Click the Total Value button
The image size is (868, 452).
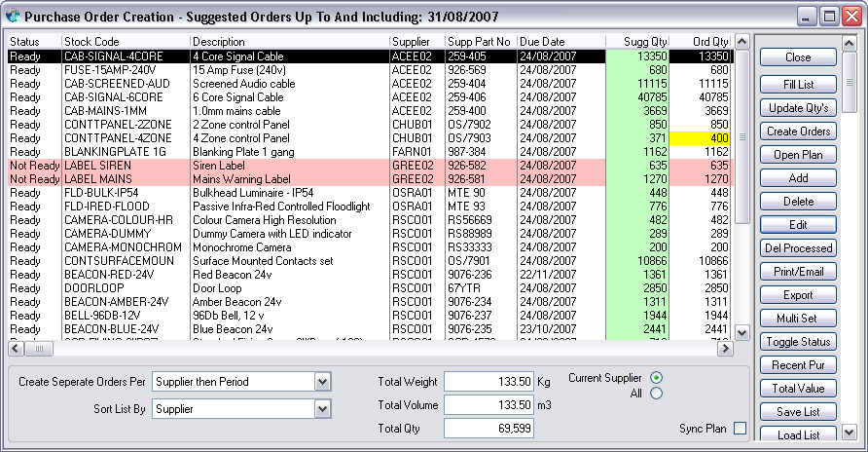click(x=798, y=389)
